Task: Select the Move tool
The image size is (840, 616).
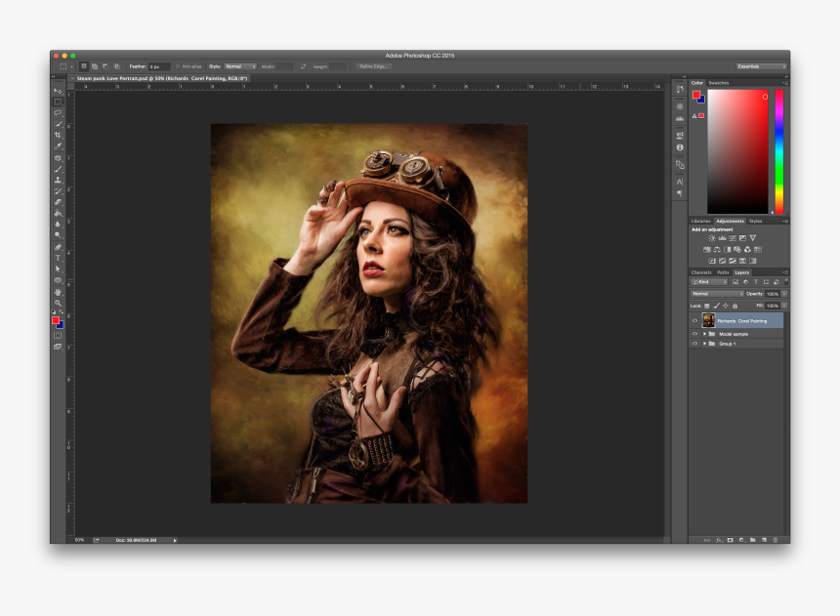Action: pyautogui.click(x=56, y=90)
